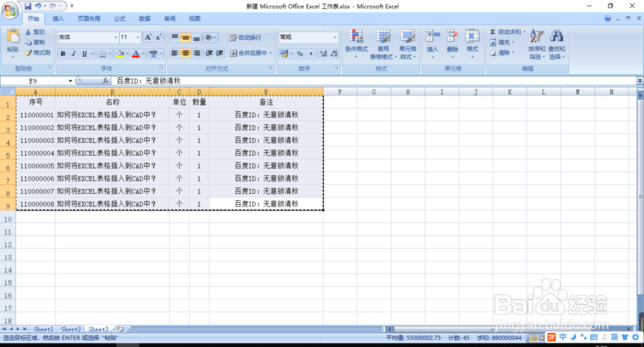Click the increase decimal icon
This screenshot has height=347, width=644.
pos(324,53)
